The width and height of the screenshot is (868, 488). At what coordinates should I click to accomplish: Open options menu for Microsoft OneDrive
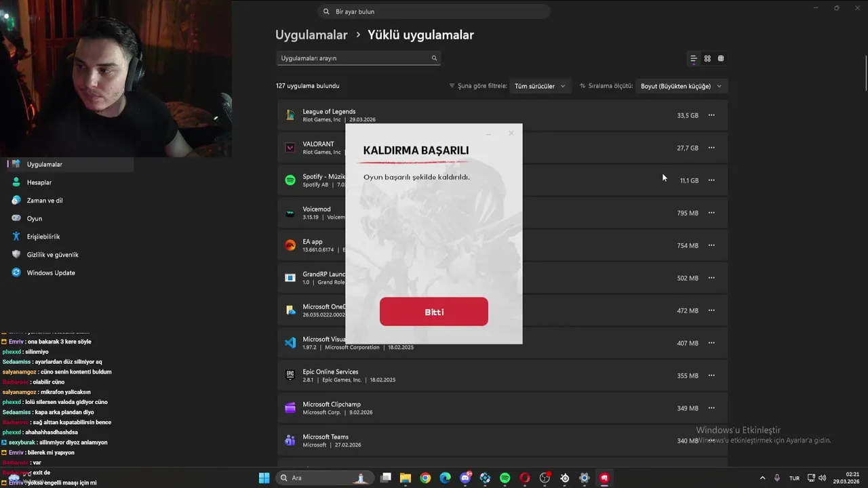(x=711, y=310)
